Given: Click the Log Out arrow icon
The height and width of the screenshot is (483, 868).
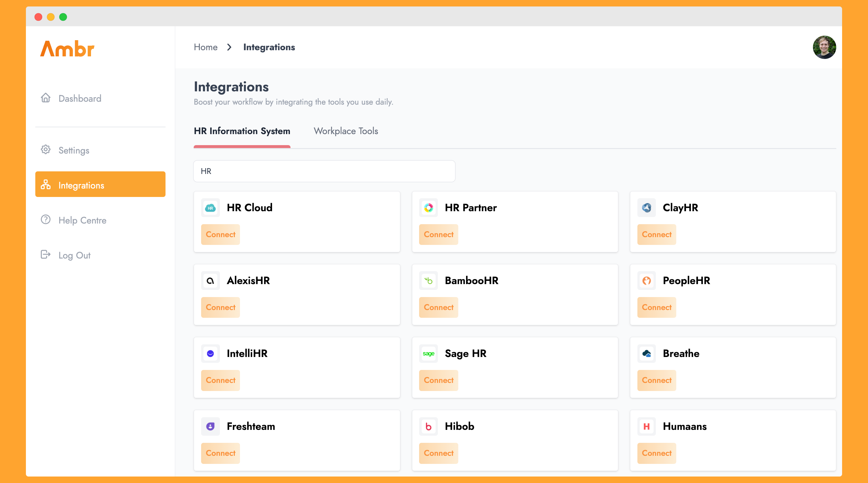Looking at the screenshot, I should [x=45, y=255].
